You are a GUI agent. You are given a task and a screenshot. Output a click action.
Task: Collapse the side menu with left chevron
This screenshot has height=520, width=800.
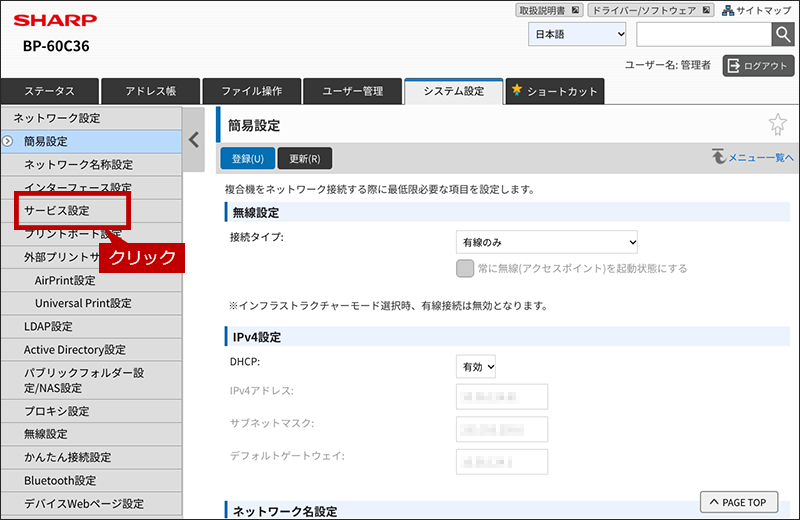click(194, 139)
